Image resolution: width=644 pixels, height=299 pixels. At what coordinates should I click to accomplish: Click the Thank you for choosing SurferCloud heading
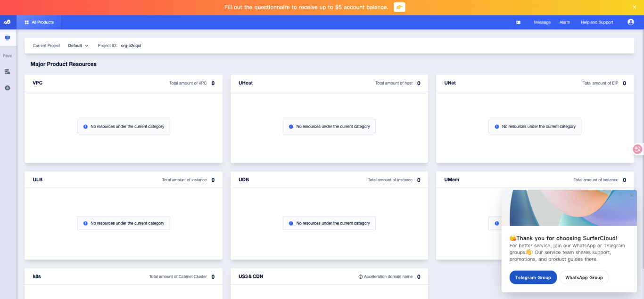[x=563, y=238]
